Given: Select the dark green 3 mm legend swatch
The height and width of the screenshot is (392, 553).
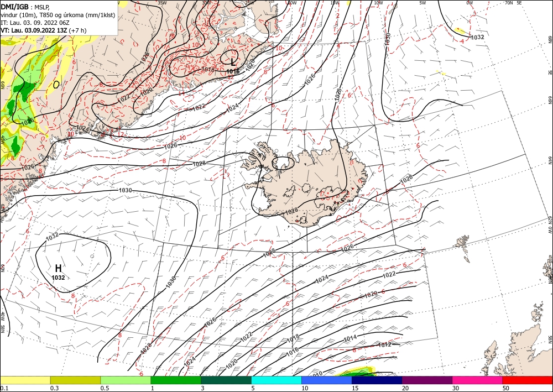Looking at the screenshot, I should coord(226,380).
